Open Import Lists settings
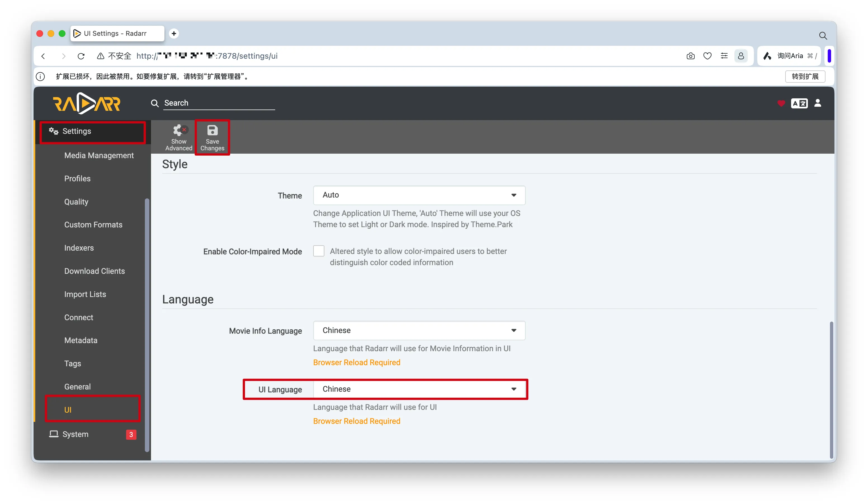Screen dimensions: 868x504 click(x=85, y=294)
